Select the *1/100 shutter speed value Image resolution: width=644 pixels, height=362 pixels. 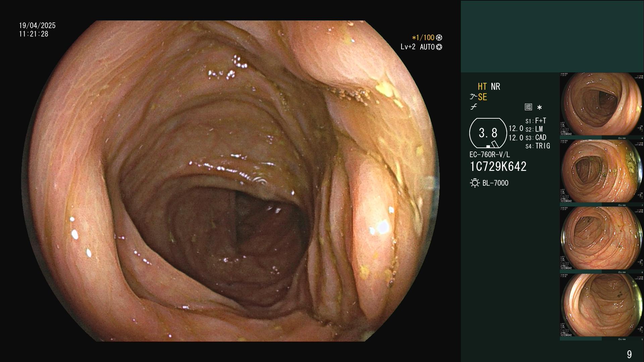coord(423,38)
